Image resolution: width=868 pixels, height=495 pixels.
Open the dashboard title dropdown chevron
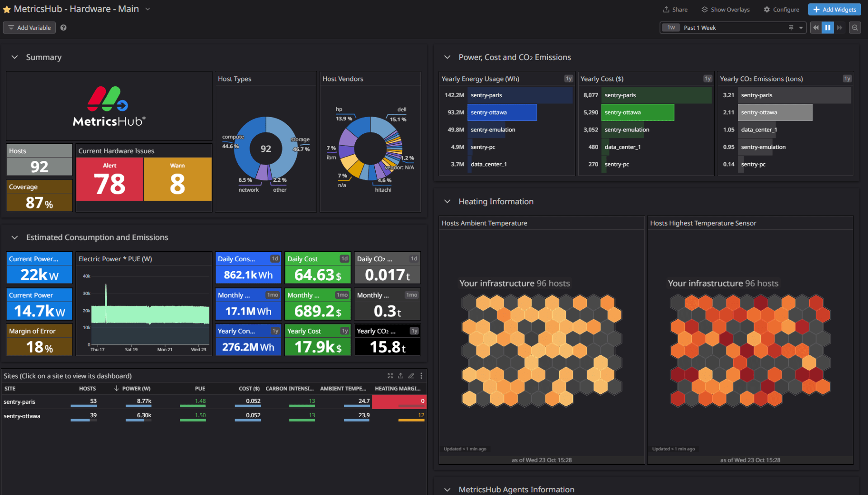point(147,9)
